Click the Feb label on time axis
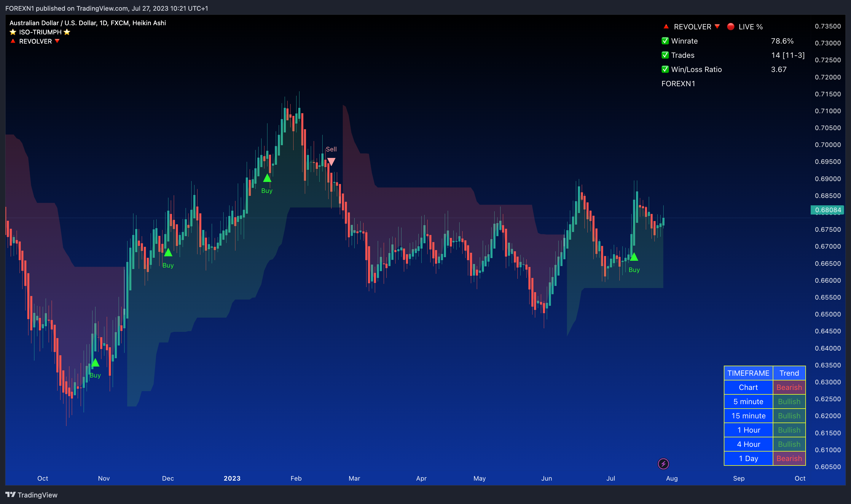This screenshot has width=851, height=504. 296,478
